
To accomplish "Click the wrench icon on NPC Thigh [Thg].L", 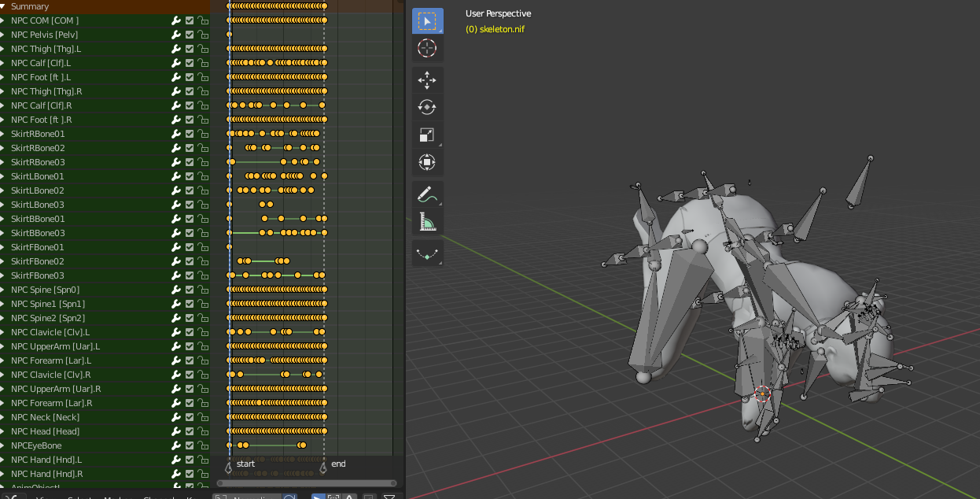I will coord(176,49).
